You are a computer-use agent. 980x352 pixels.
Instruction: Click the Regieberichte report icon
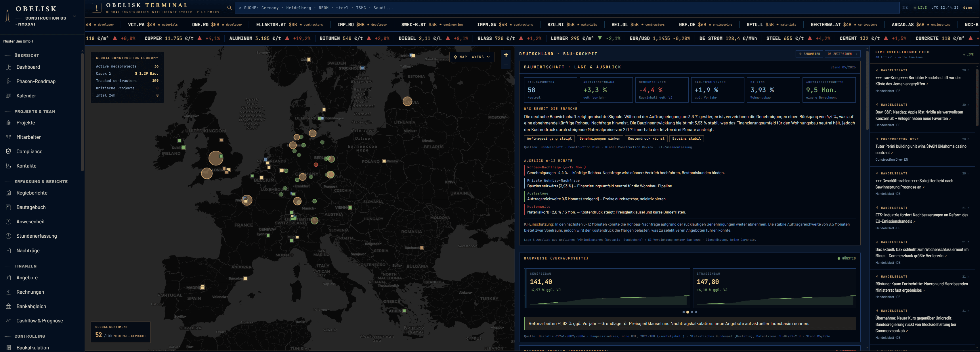coord(8,193)
